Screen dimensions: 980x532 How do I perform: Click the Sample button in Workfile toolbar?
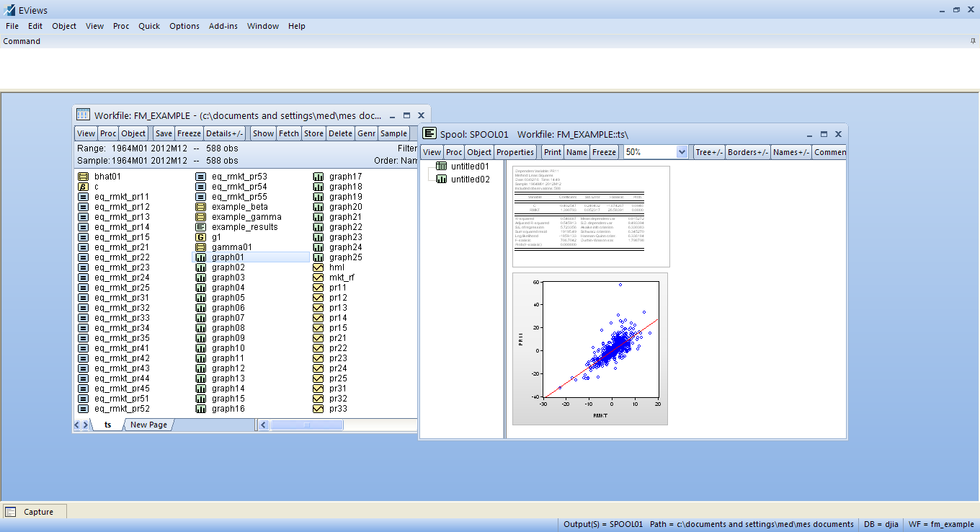click(x=393, y=133)
